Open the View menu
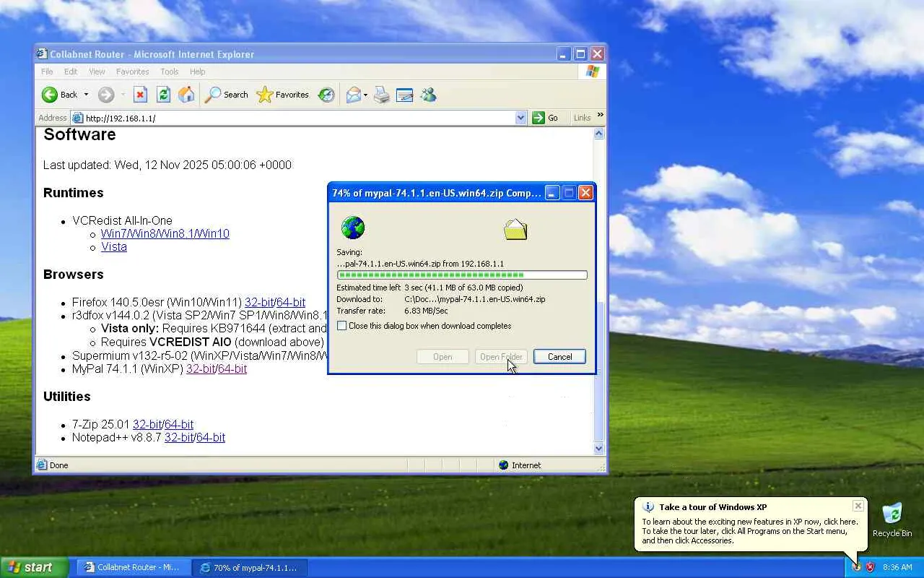Screen dimensions: 924x578 click(97, 72)
